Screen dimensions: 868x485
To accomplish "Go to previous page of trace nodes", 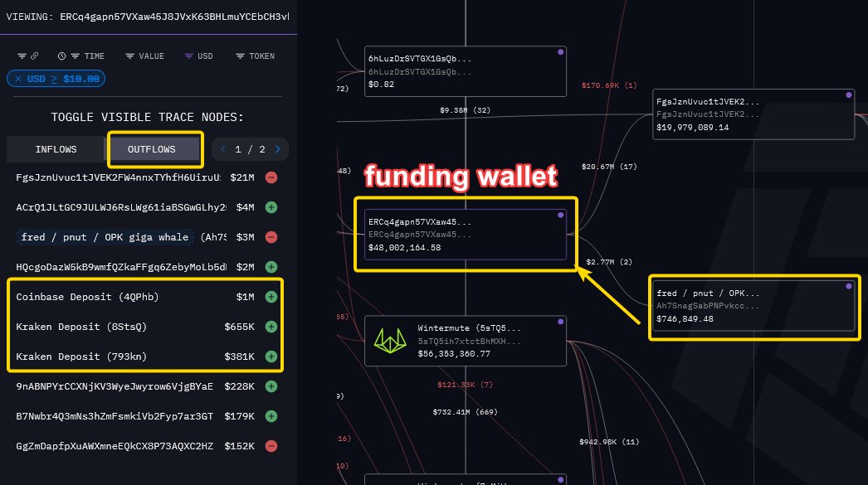I will 223,149.
